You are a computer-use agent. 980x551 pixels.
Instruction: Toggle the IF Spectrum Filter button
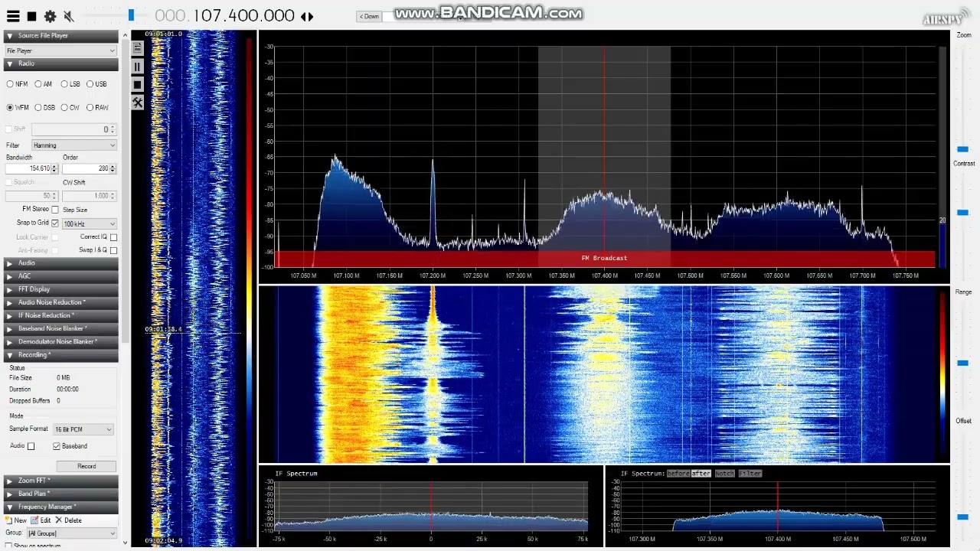click(x=750, y=474)
